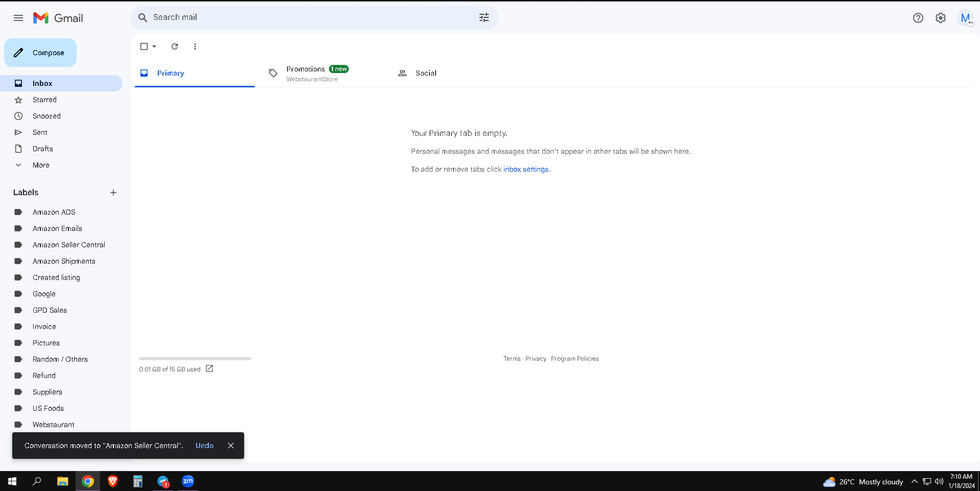Viewport: 980px width, 491px height.
Task: Open File Explorer from taskbar
Action: 63,481
